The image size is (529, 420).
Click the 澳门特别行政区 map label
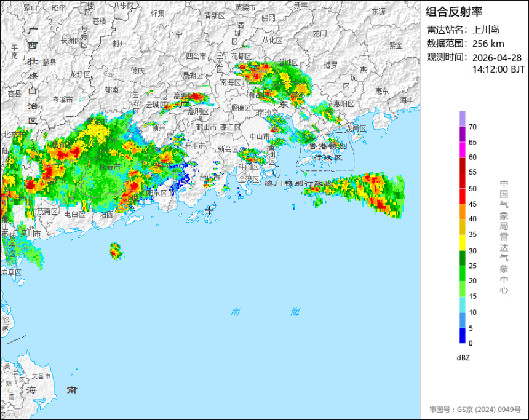tap(298, 183)
